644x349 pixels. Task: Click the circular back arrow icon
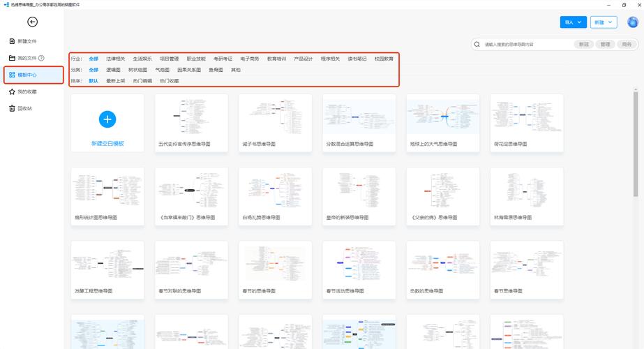pyautogui.click(x=33, y=22)
